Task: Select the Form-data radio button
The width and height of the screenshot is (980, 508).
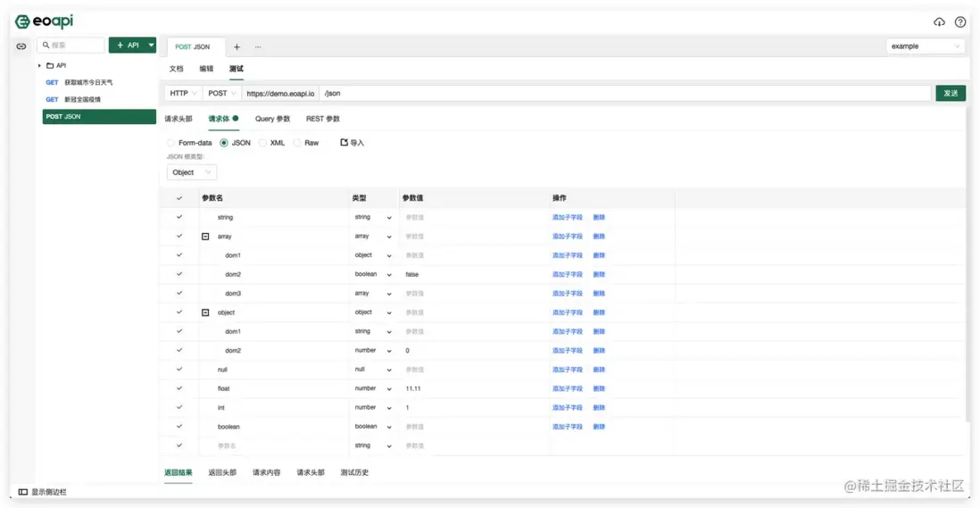Action: [170, 143]
